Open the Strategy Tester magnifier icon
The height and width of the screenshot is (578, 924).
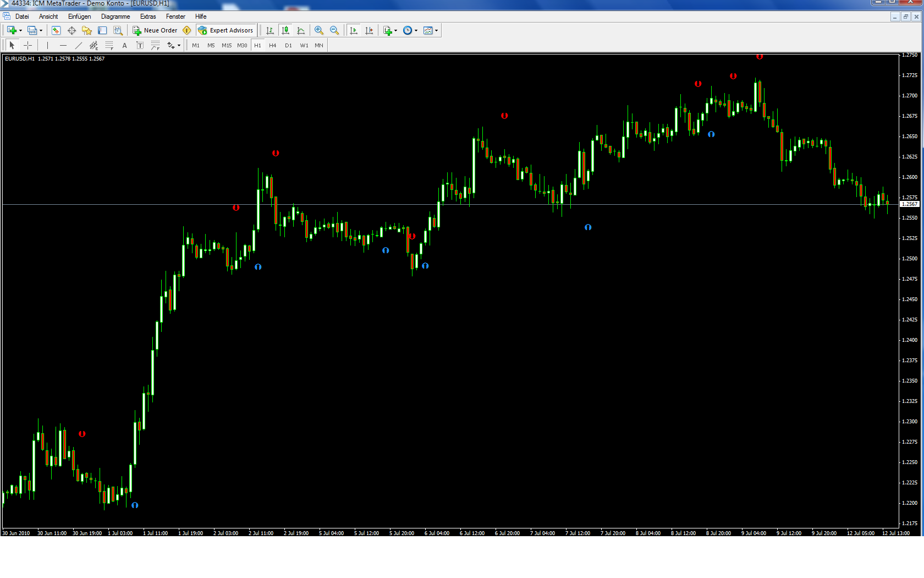[118, 30]
